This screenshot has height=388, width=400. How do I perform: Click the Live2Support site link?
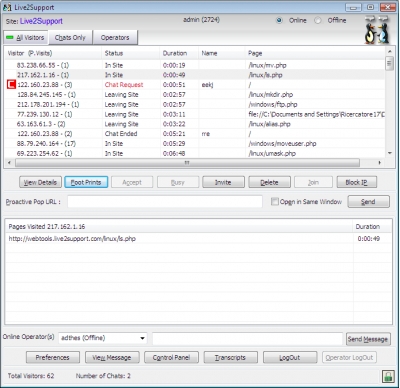click(41, 21)
